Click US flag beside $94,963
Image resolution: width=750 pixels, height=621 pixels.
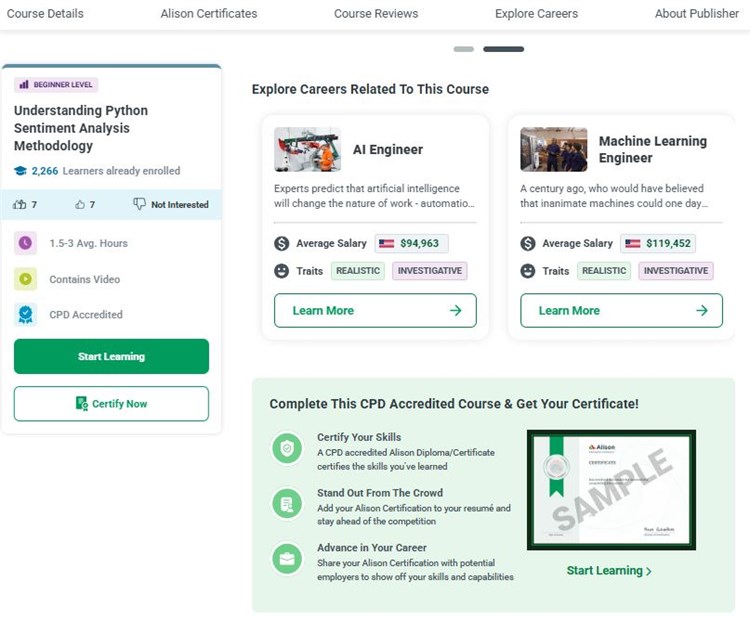tap(386, 244)
